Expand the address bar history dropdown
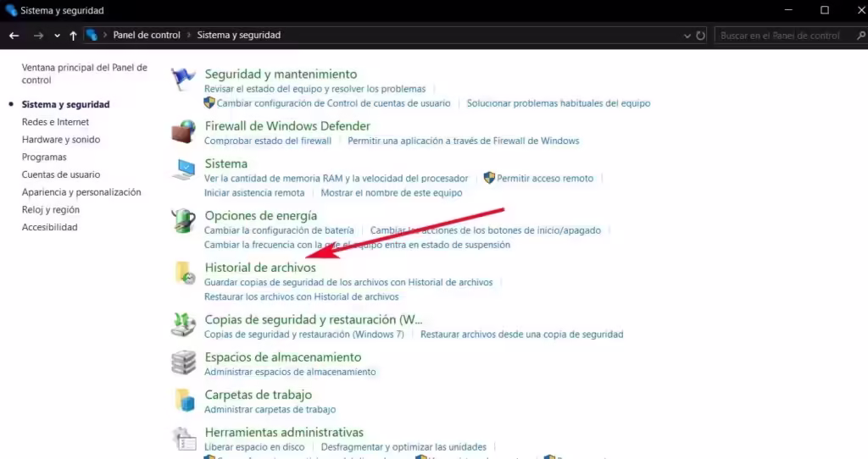 coord(687,36)
